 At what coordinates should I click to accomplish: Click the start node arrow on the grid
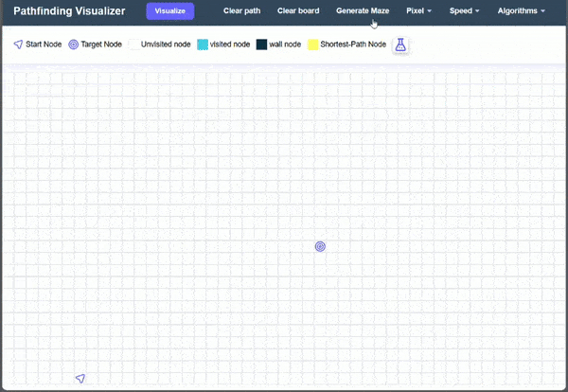80,379
